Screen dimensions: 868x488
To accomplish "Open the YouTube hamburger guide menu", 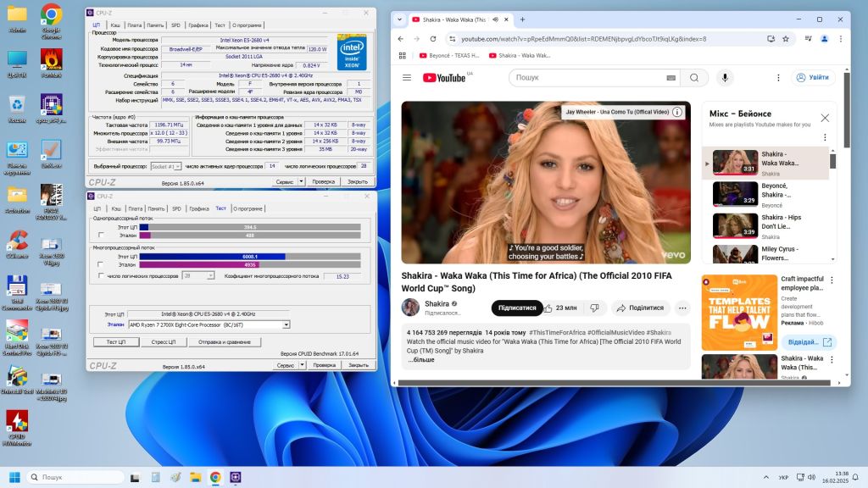I will (407, 77).
